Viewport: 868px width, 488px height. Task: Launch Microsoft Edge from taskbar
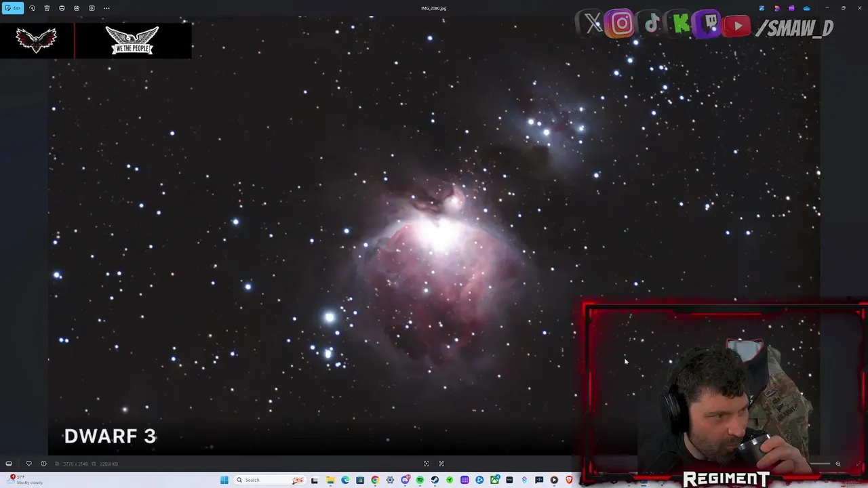345,480
